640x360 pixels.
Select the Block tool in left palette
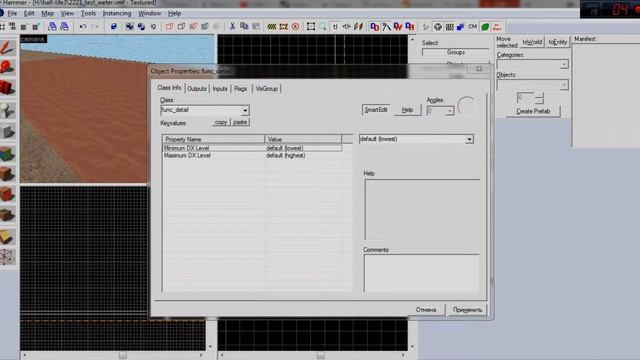(7, 131)
